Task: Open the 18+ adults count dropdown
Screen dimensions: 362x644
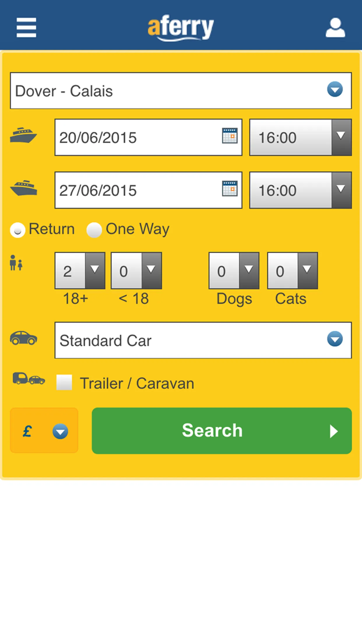Action: (80, 271)
